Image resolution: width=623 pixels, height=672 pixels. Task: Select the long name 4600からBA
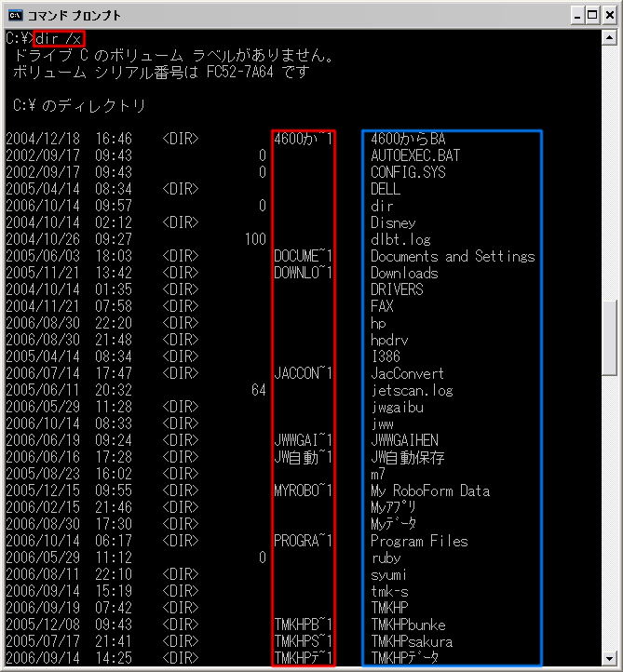point(408,139)
